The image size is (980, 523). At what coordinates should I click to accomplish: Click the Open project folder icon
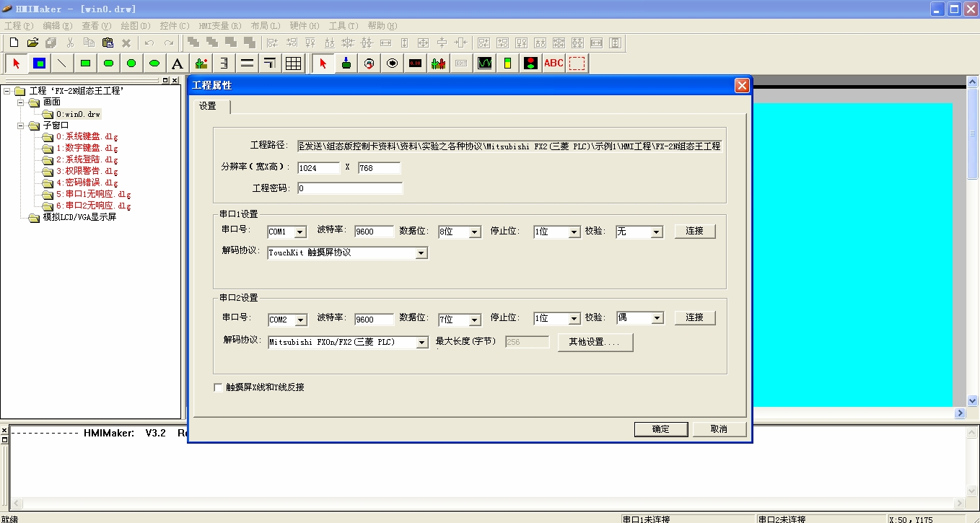tap(32, 43)
